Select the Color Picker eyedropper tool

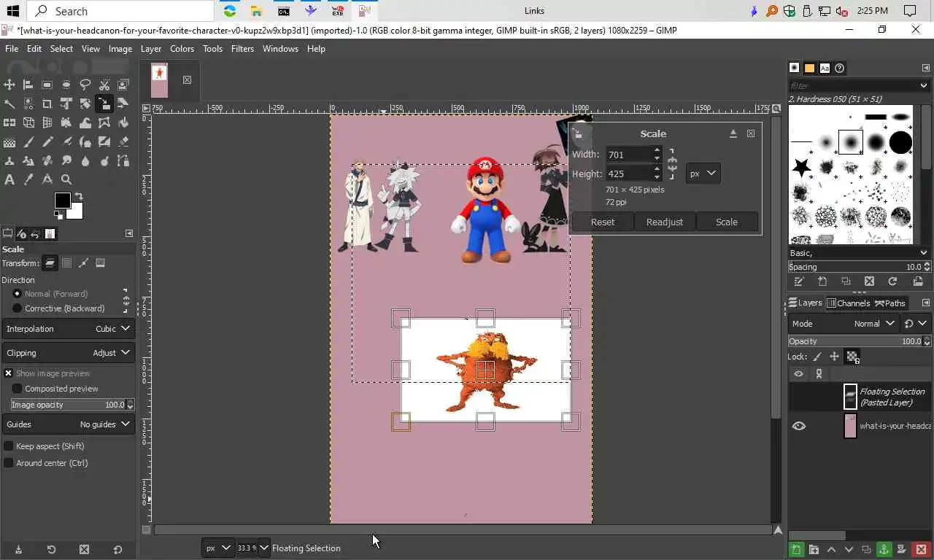click(x=28, y=179)
